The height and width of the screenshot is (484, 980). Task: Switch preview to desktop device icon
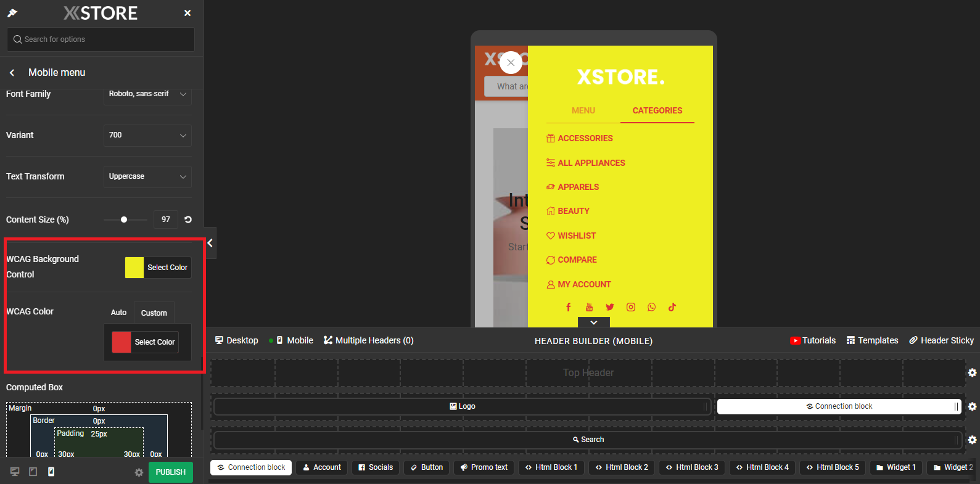coord(15,472)
